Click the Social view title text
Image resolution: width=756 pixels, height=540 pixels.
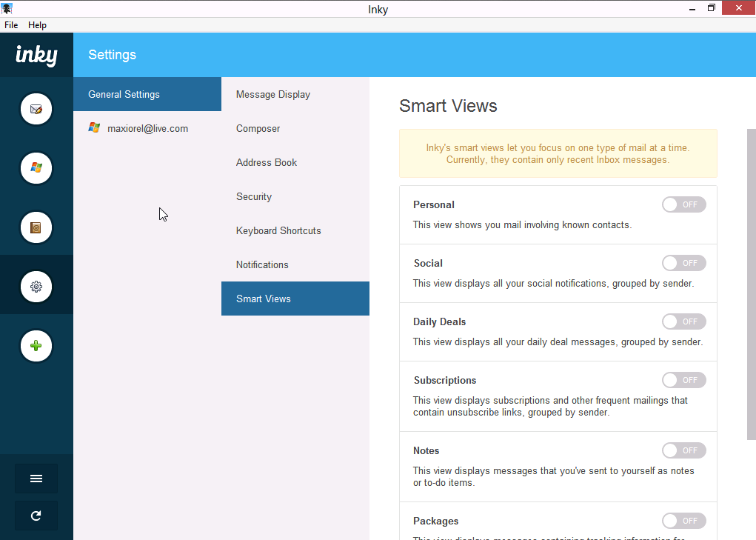(428, 263)
